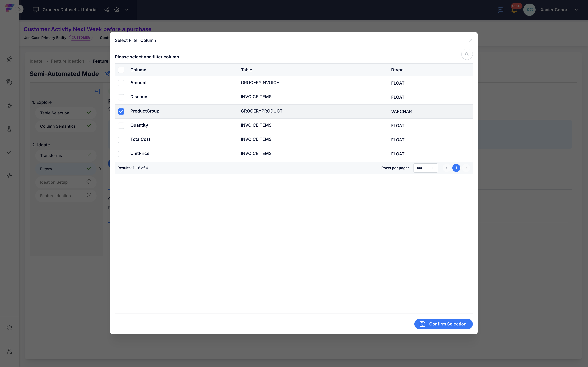Click the Ideate breadcrumb link
This screenshot has height=367, width=588.
(36, 61)
